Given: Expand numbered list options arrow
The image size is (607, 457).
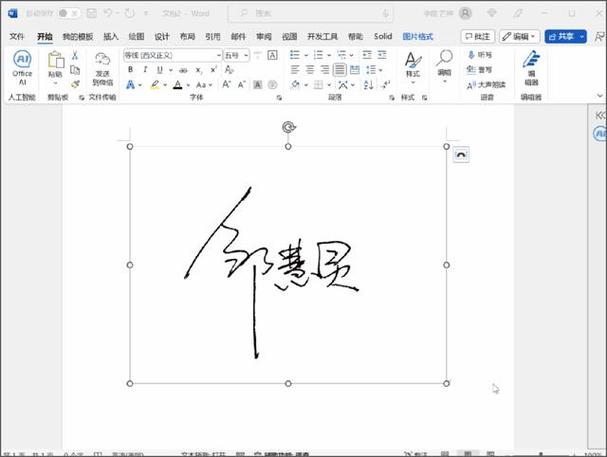Looking at the screenshot, I should pyautogui.click(x=329, y=55).
